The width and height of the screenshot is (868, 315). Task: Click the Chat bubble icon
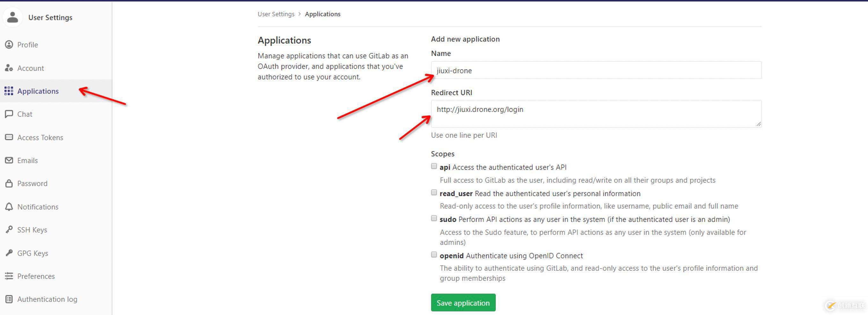pos(9,114)
